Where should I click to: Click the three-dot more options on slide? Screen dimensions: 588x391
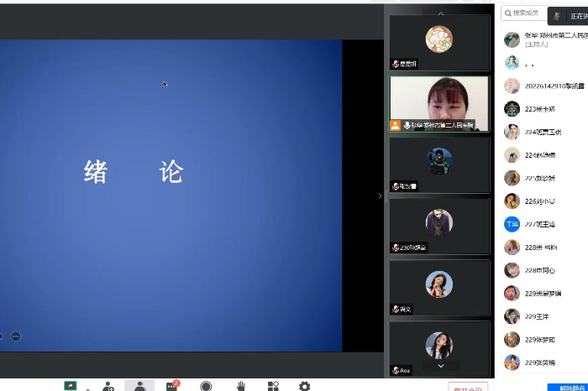click(x=15, y=336)
